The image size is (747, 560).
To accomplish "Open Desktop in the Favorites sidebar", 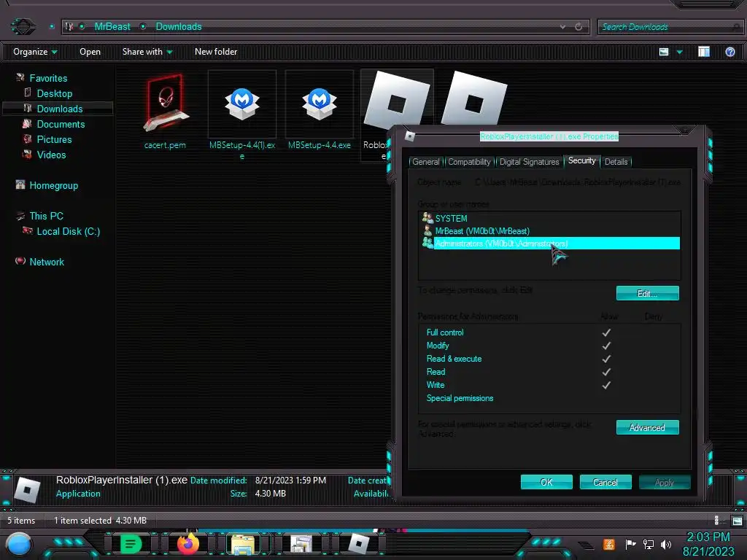I will tap(54, 93).
